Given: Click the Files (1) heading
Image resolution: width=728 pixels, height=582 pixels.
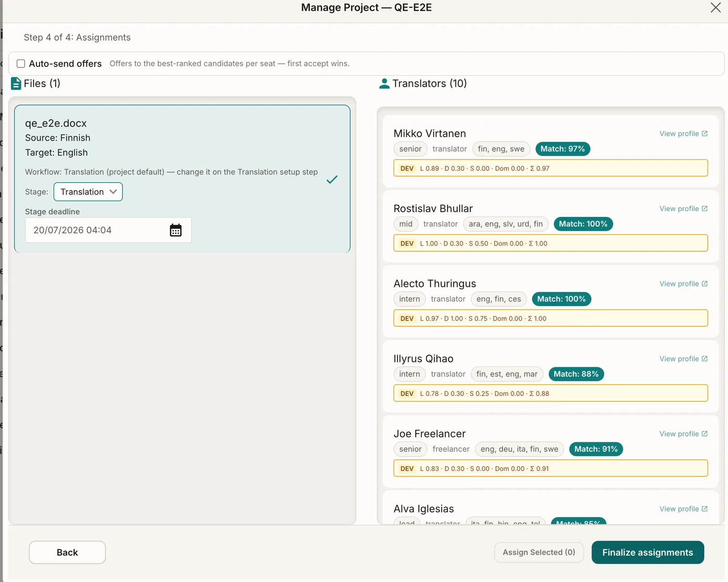Looking at the screenshot, I should click(42, 84).
